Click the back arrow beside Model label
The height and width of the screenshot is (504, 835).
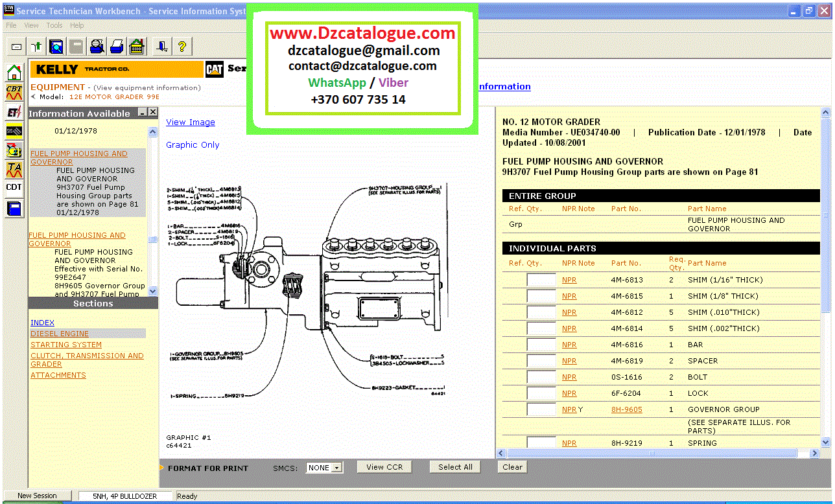pyautogui.click(x=33, y=97)
